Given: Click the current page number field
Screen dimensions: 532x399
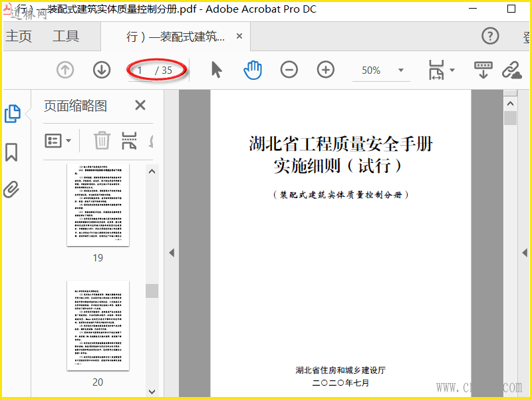Looking at the screenshot, I should (x=140, y=70).
